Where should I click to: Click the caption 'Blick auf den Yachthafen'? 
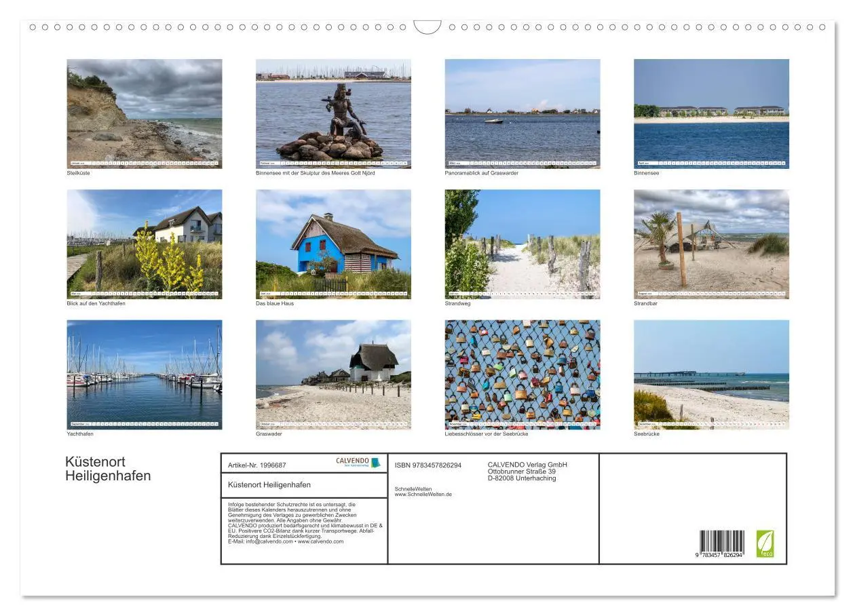[96, 303]
